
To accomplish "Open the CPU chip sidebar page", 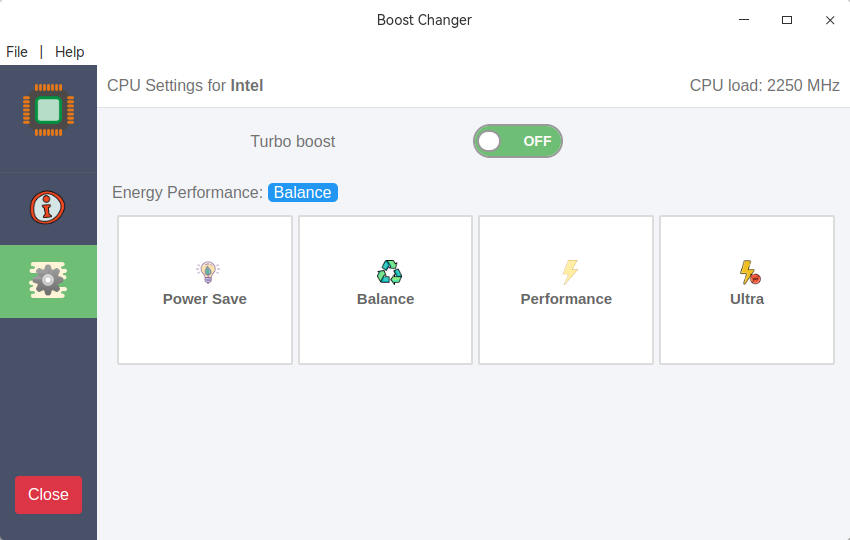I will 48,109.
